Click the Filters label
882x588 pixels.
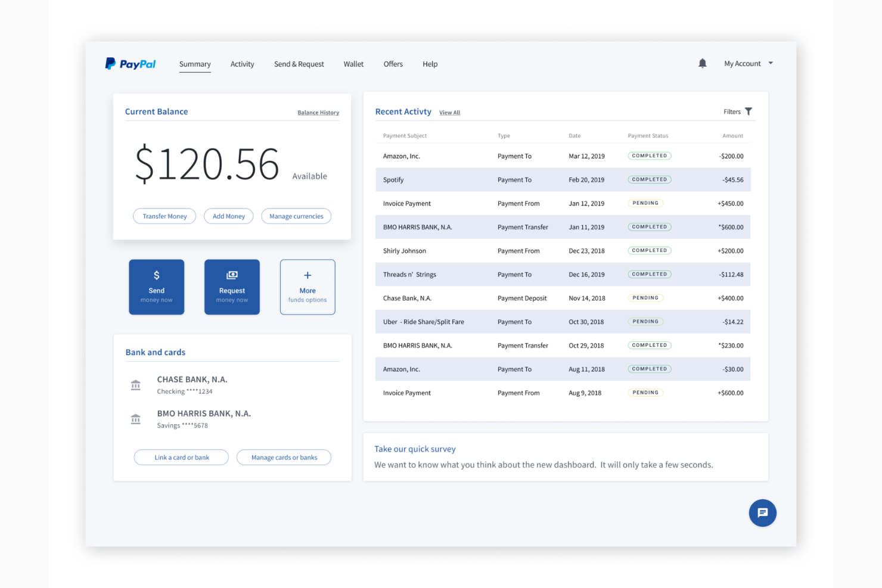(732, 111)
